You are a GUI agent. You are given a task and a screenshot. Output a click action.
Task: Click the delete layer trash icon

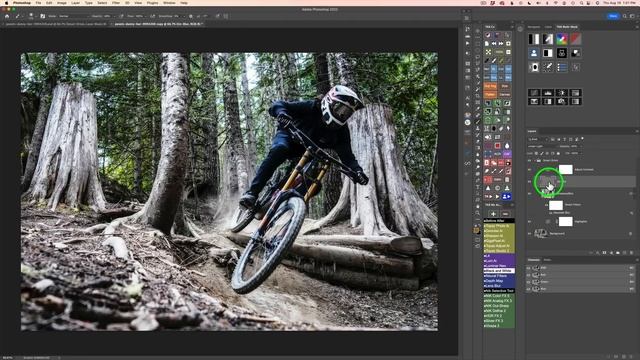(x=631, y=253)
